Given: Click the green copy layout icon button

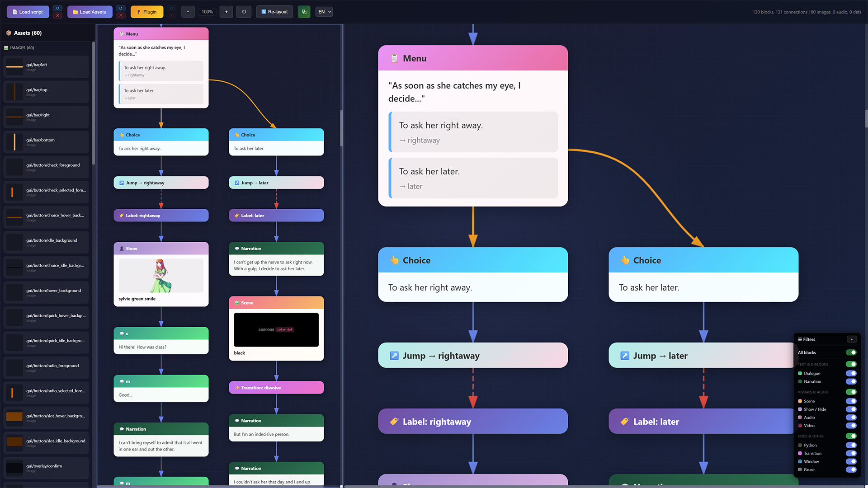Looking at the screenshot, I should coord(304,12).
